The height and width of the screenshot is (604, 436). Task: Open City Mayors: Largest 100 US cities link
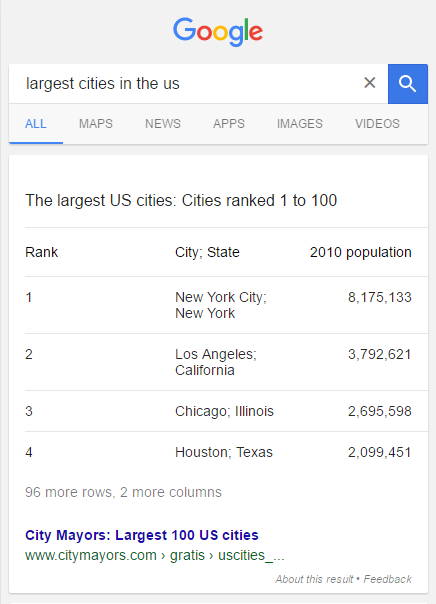[142, 535]
